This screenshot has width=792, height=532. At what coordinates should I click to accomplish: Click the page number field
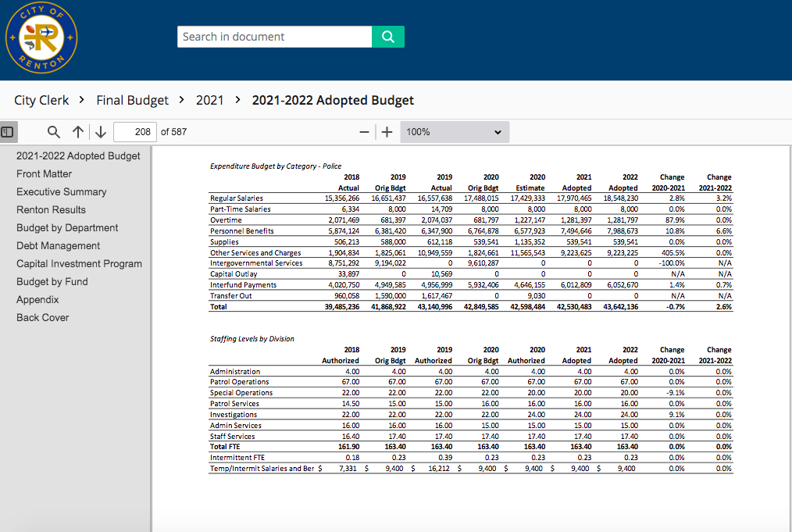pos(134,132)
